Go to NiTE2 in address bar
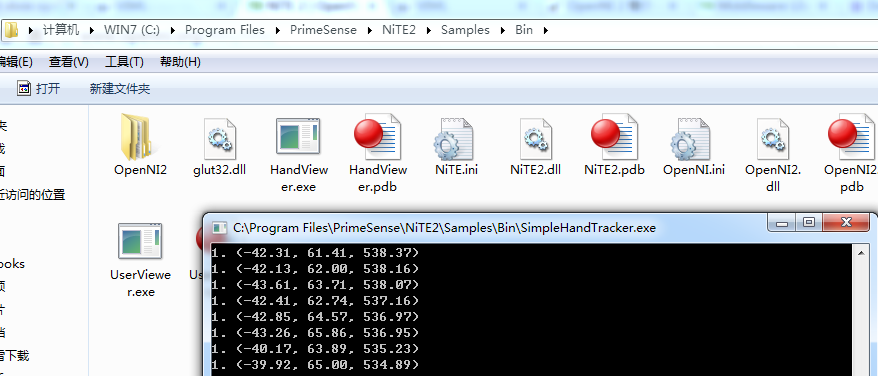 point(399,30)
